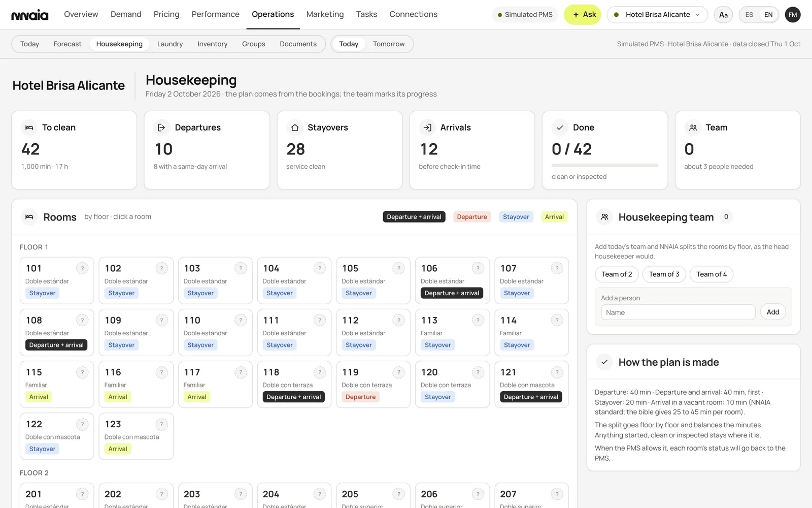Screen dimensions: 812x508
Task: Click the Done checkmark icon
Action: tap(560, 128)
